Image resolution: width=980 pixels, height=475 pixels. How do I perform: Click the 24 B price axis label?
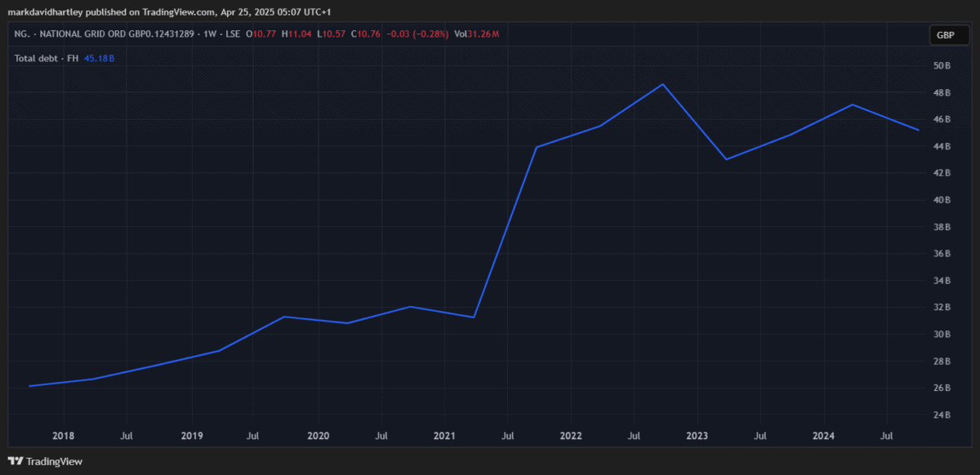coord(942,415)
